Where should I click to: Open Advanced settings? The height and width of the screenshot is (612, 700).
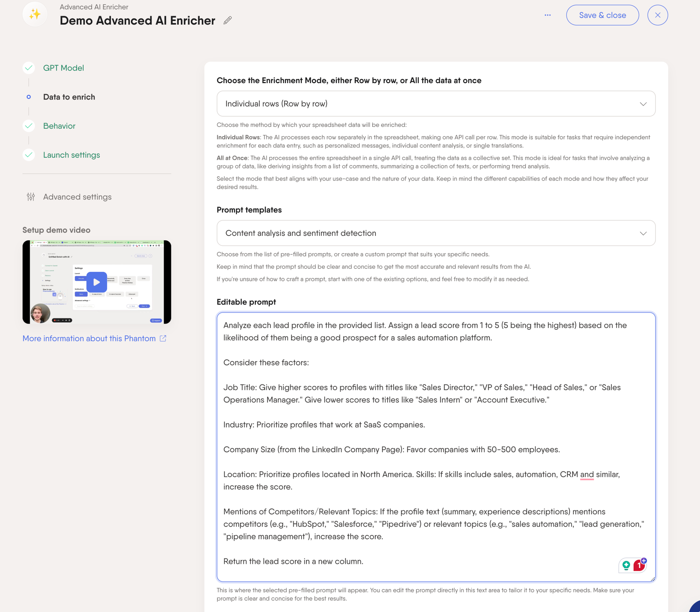pyautogui.click(x=77, y=197)
